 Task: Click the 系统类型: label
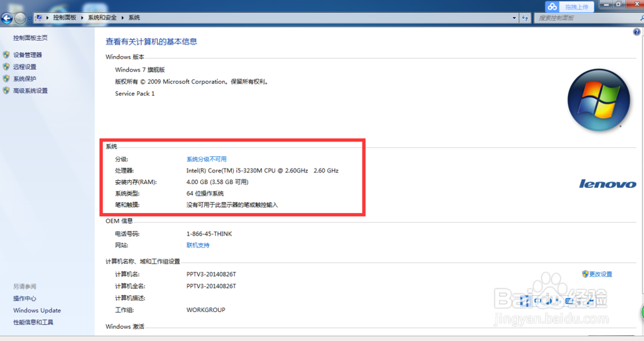click(128, 193)
